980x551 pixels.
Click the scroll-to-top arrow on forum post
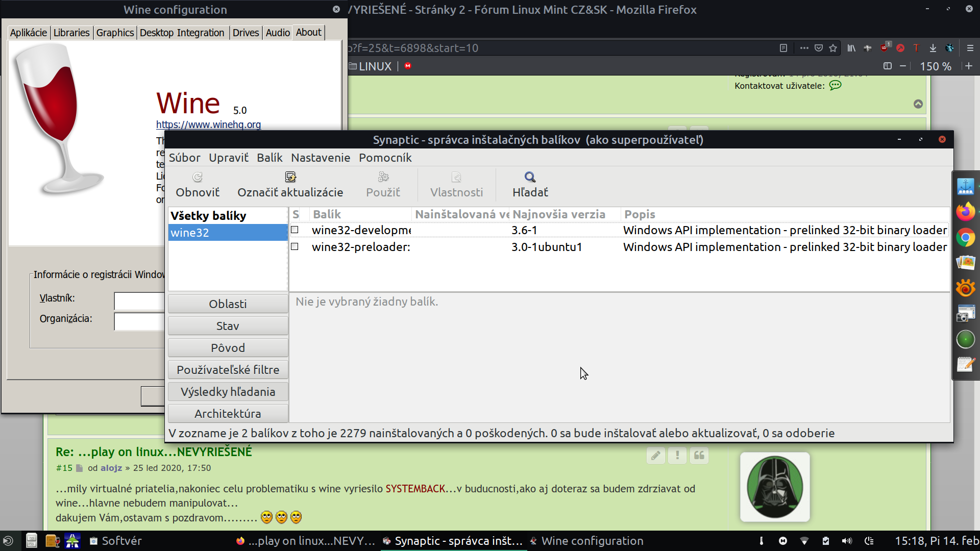pos(918,104)
